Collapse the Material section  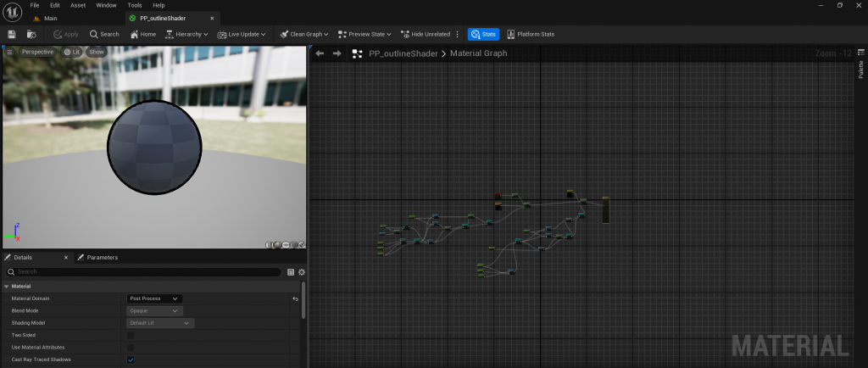7,287
